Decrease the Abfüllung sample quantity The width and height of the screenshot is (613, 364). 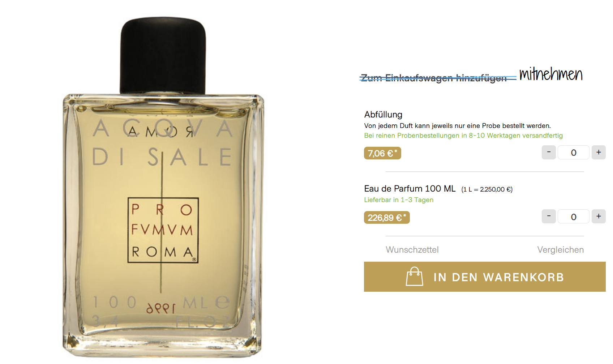(x=549, y=152)
